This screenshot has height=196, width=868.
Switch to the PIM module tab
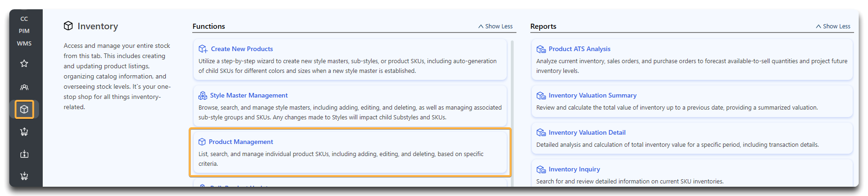tap(24, 31)
